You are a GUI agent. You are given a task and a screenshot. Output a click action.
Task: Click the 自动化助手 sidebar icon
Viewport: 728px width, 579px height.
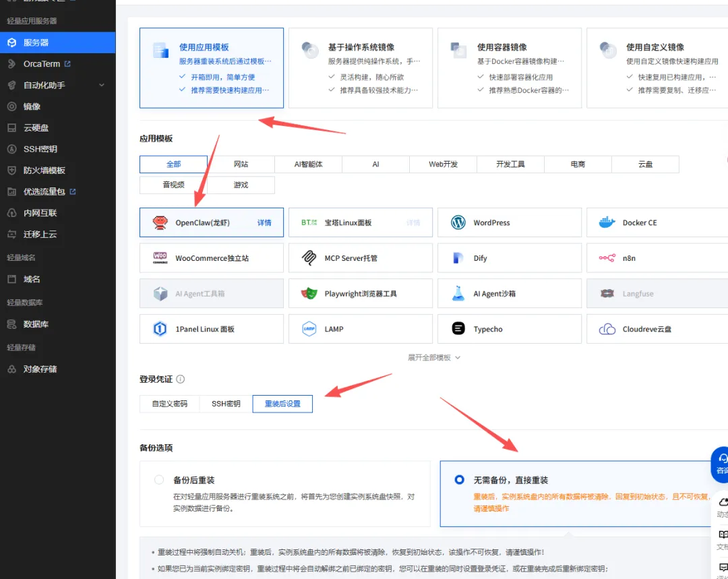12,86
